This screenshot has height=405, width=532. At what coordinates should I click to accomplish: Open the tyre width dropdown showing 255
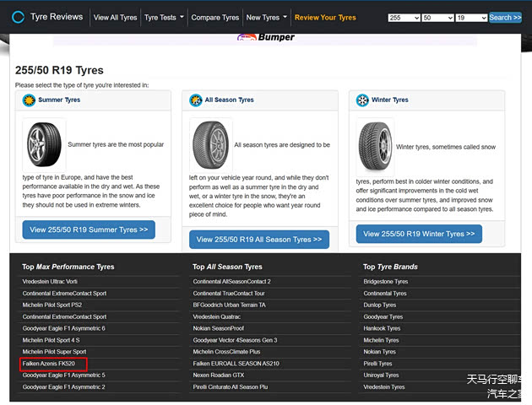(x=403, y=18)
